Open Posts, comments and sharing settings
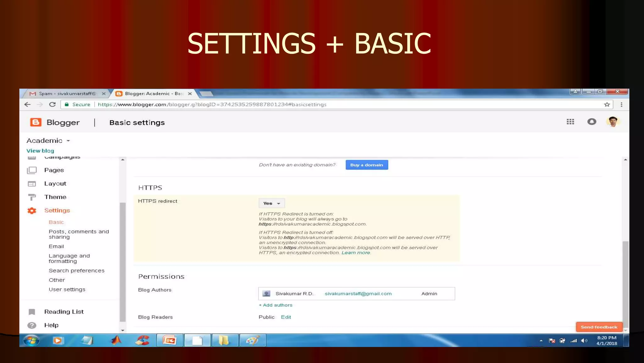Image resolution: width=644 pixels, height=363 pixels. (x=79, y=234)
